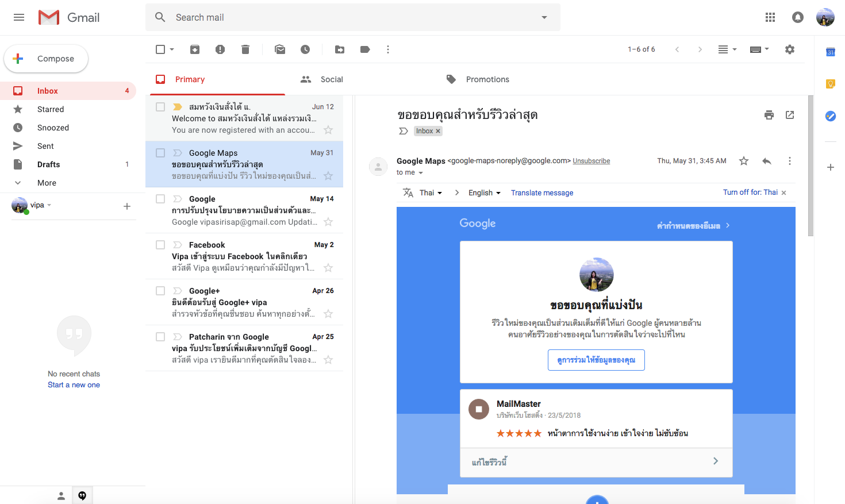Click the message pane vertical scrollbar
845x504 pixels.
click(811, 166)
